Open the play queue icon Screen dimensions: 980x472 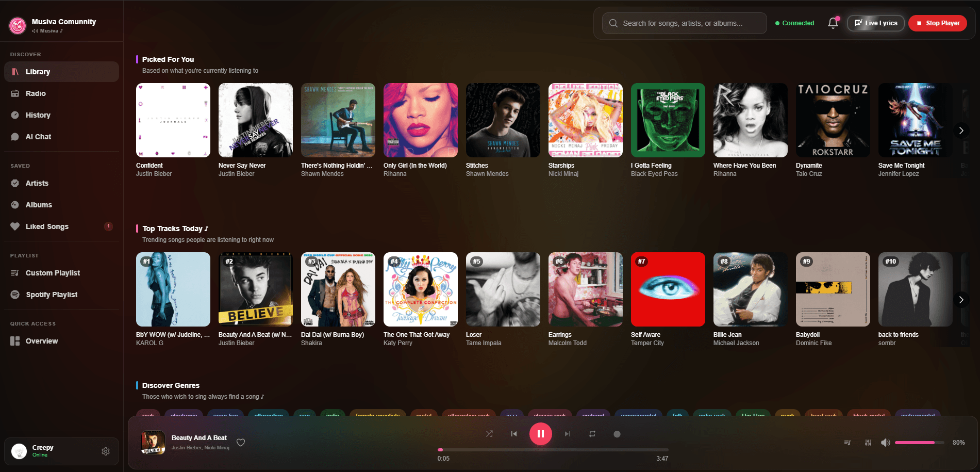pyautogui.click(x=848, y=443)
